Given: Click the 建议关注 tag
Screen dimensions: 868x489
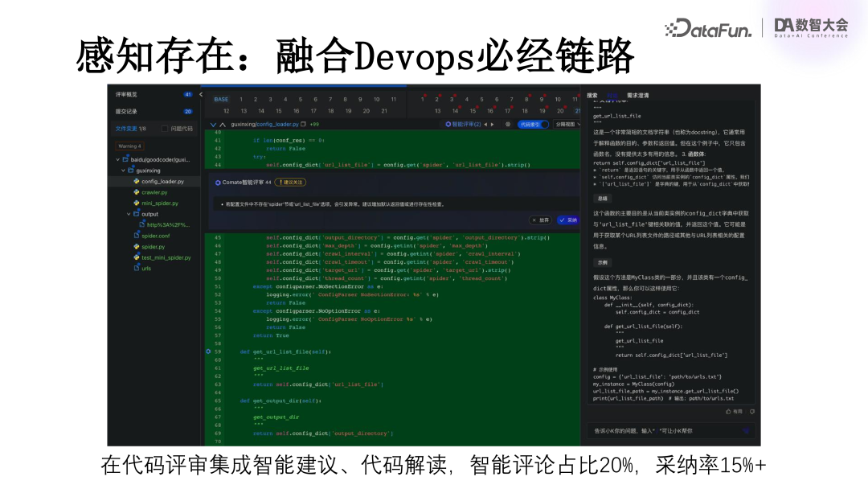Looking at the screenshot, I should click(291, 183).
